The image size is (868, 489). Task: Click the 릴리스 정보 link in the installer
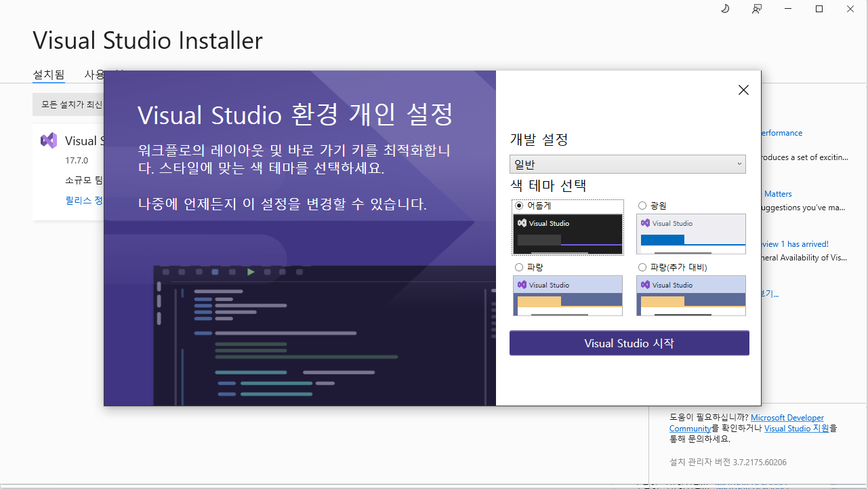[84, 200]
